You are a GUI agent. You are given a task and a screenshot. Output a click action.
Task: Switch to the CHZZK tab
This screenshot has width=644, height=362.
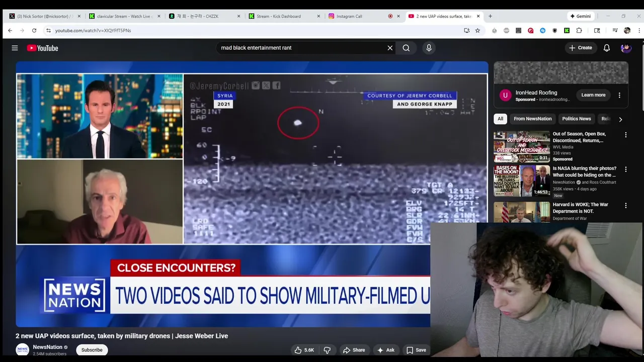click(x=203, y=16)
